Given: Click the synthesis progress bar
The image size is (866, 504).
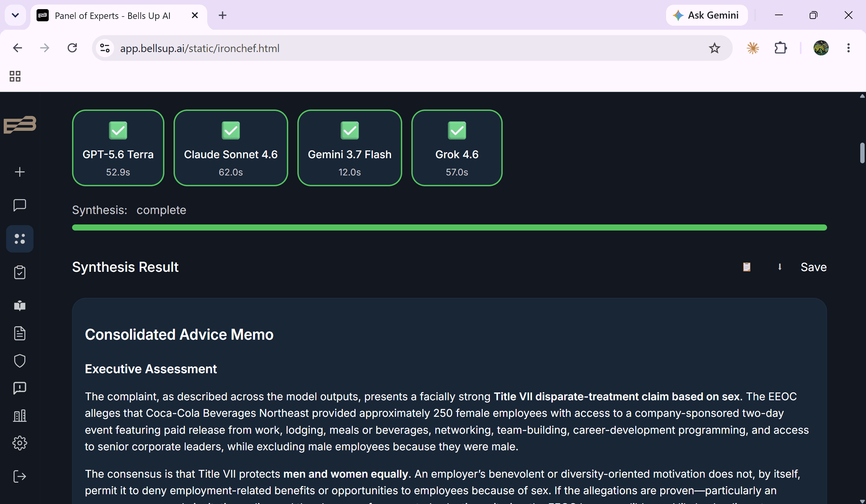Looking at the screenshot, I should [x=449, y=227].
